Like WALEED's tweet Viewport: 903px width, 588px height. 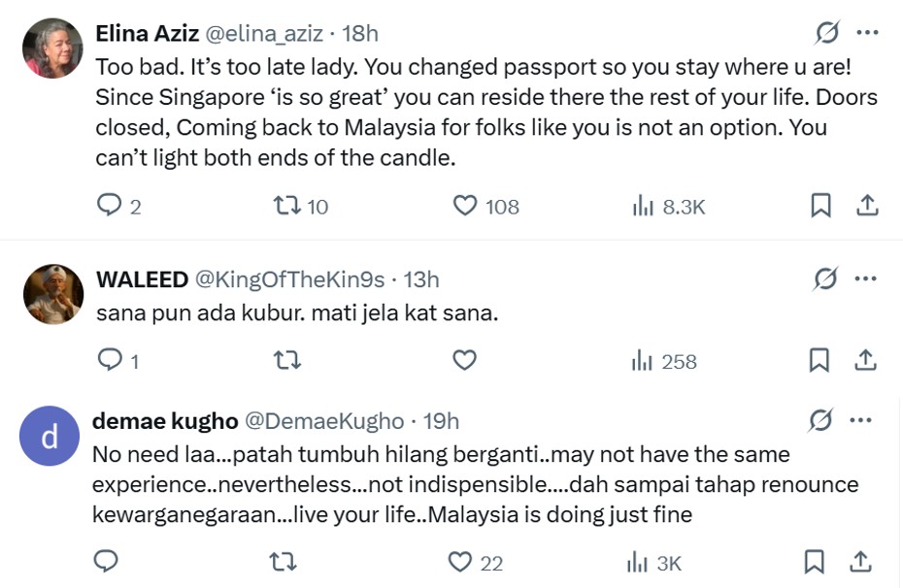point(465,361)
